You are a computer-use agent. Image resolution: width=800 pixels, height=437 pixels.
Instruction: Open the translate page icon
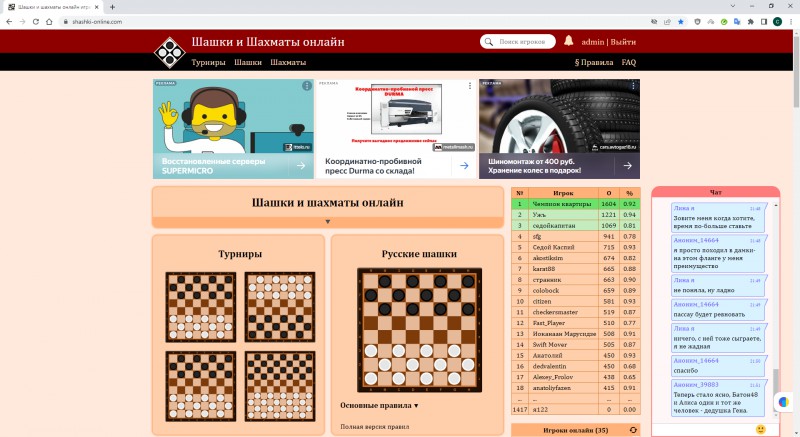pos(737,21)
